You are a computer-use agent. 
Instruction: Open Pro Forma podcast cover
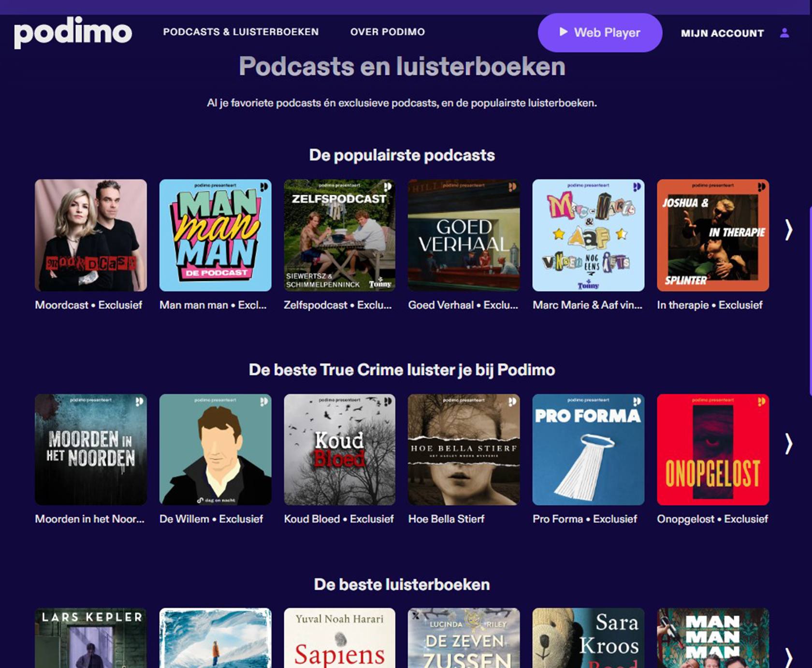pyautogui.click(x=588, y=450)
